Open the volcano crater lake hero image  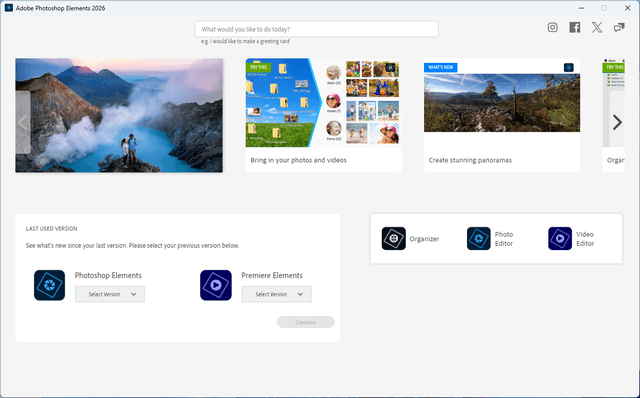[119, 115]
